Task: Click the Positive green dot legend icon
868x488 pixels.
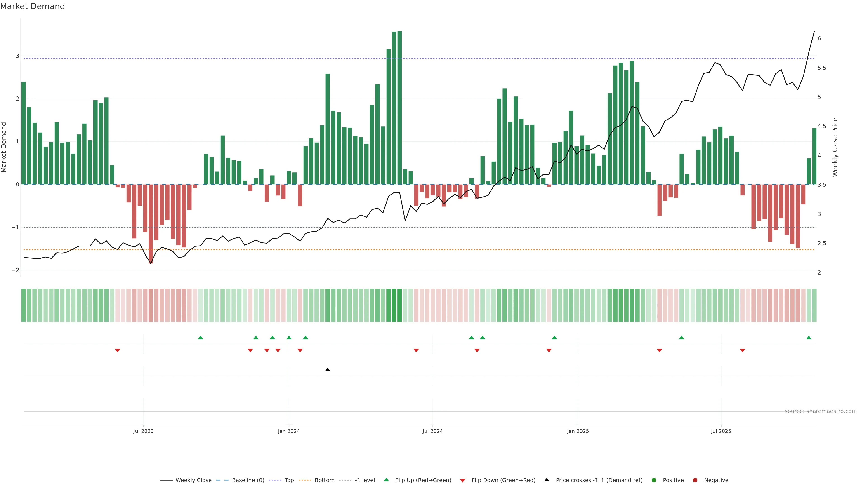Action: pos(654,480)
